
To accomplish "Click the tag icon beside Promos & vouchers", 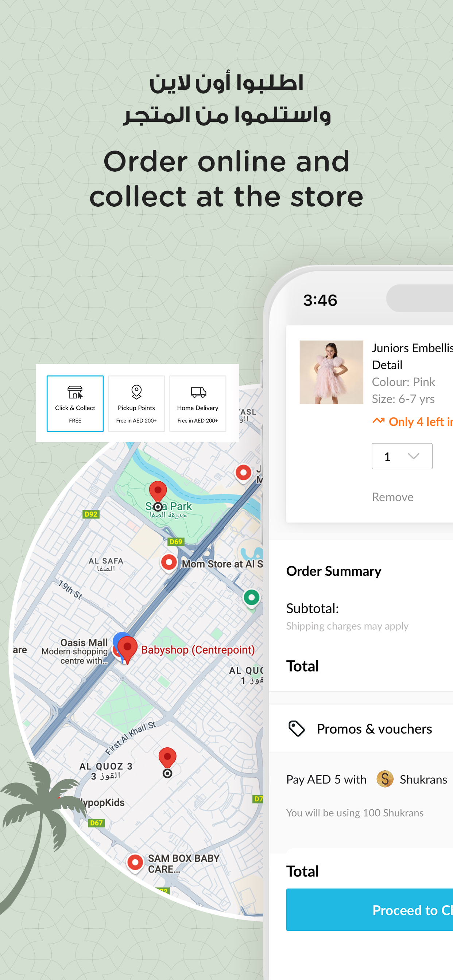I will point(297,728).
